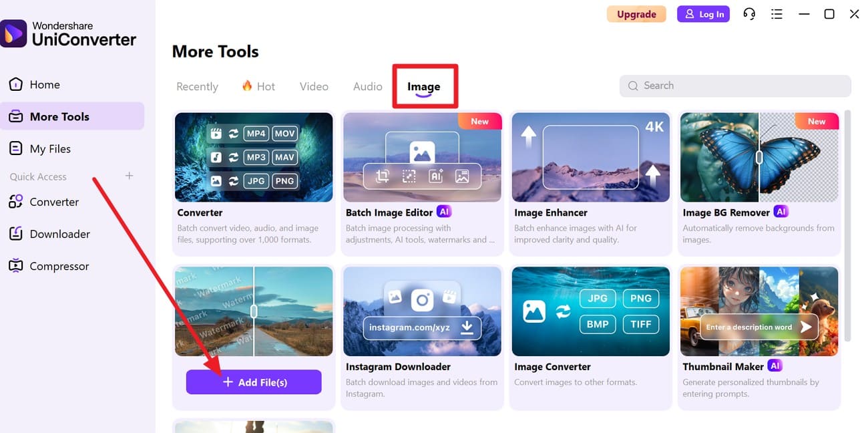
Task: Click the headset support icon
Action: [749, 13]
